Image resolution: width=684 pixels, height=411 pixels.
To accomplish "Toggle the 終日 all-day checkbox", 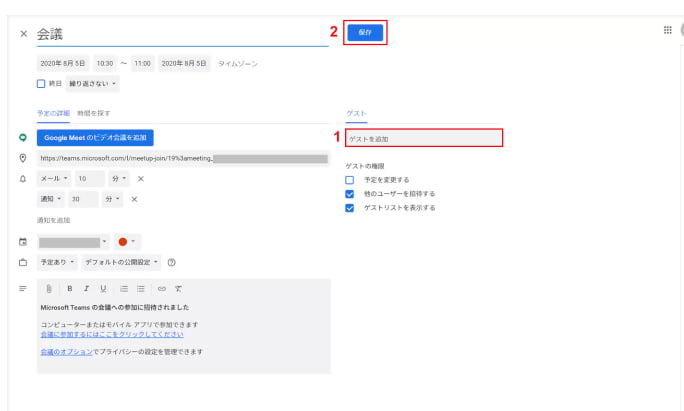I will pyautogui.click(x=41, y=84).
